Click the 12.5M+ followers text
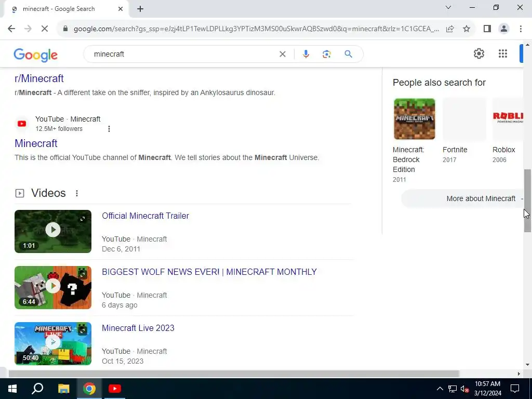This screenshot has height=399, width=532. pyautogui.click(x=59, y=129)
